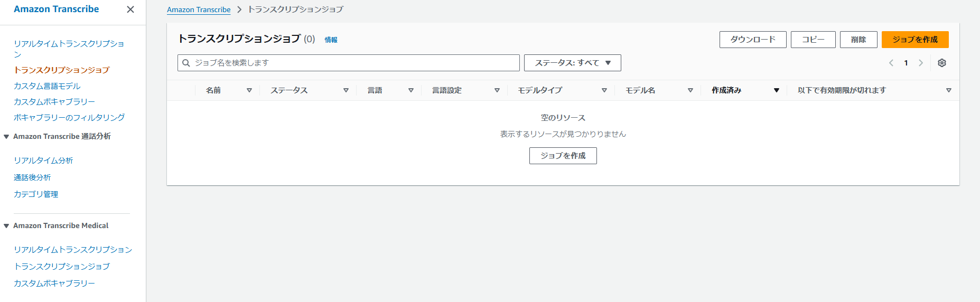This screenshot has height=302, width=980.
Task: Open カテゴリ管理 nav item
Action: point(36,194)
